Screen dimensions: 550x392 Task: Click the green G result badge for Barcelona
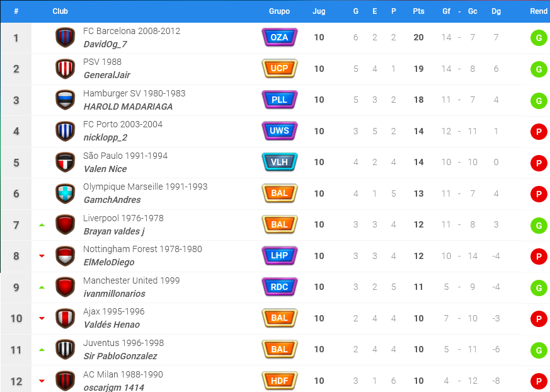coord(539,38)
